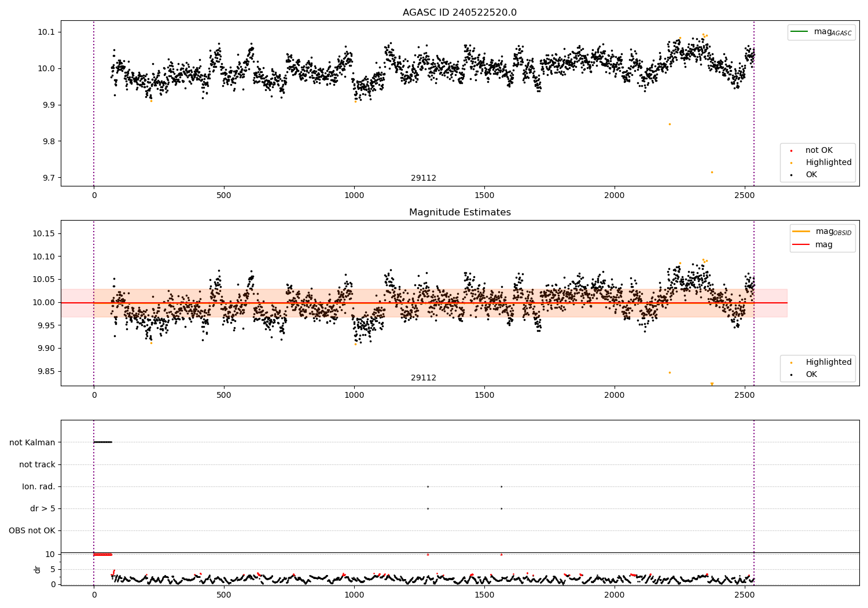This screenshot has width=868, height=608.
Task: Click the 29112 label in magnitude plot
Action: [424, 378]
